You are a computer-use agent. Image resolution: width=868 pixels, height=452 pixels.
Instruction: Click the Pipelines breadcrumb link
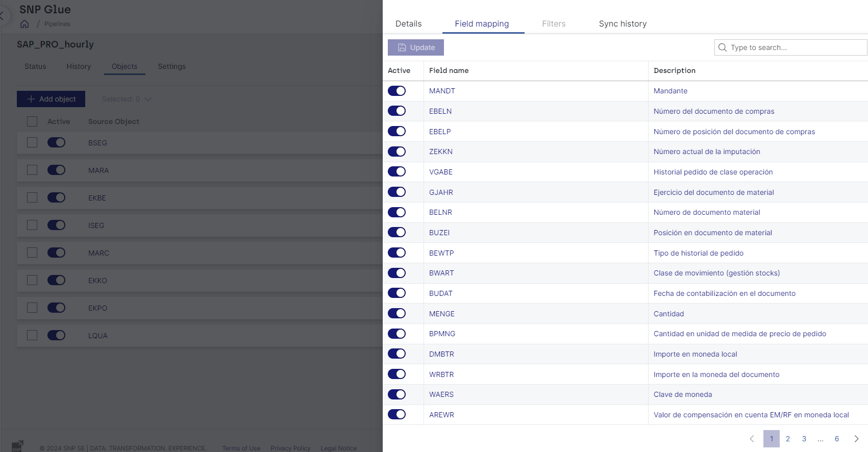pyautogui.click(x=57, y=24)
